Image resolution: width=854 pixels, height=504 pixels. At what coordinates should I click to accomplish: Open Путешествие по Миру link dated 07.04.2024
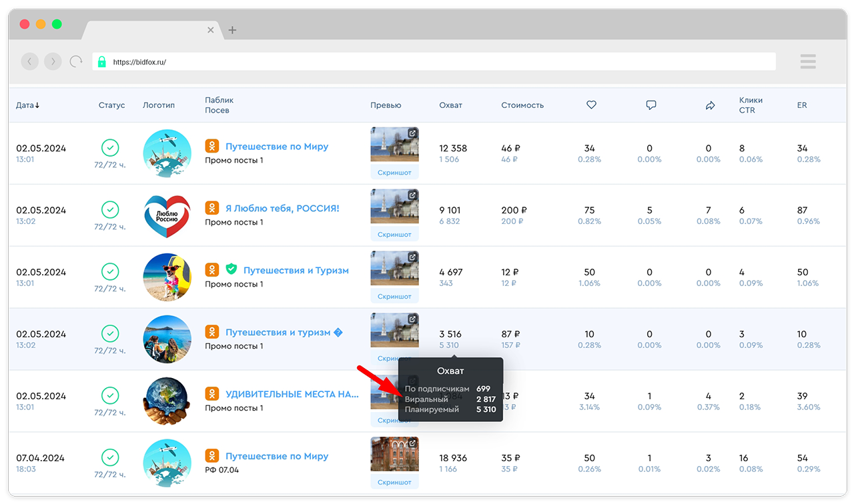click(277, 457)
